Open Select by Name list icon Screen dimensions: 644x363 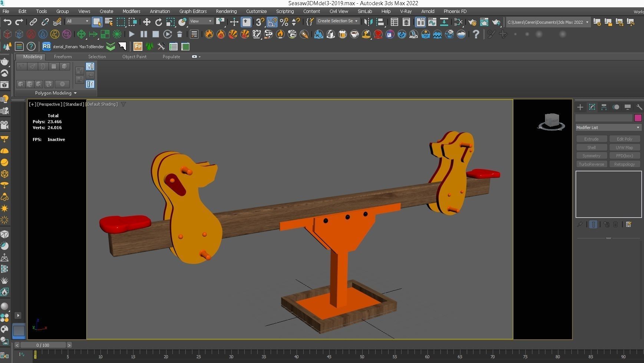[109, 22]
